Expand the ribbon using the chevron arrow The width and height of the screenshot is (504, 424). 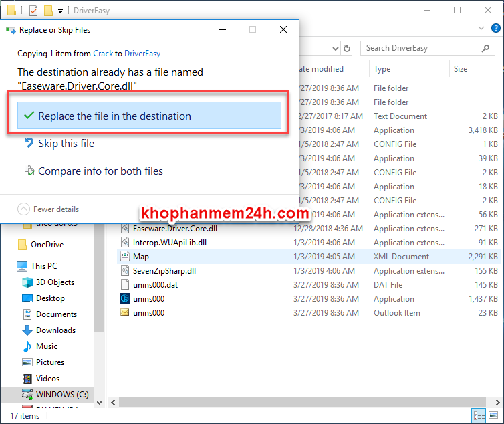[481, 28]
